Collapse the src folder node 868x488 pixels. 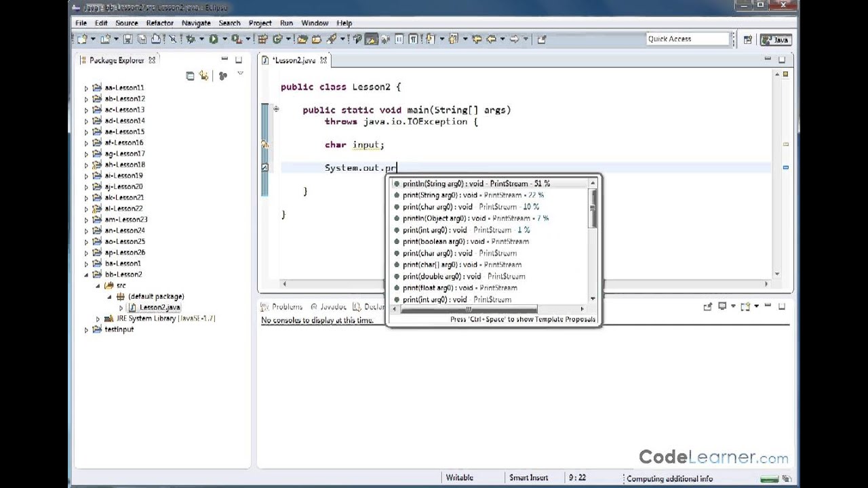(98, 285)
